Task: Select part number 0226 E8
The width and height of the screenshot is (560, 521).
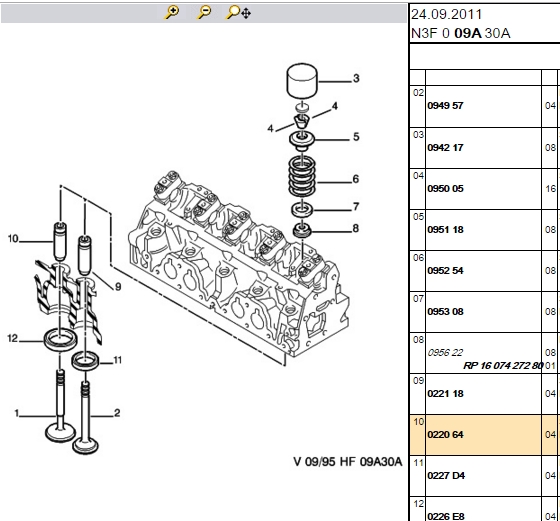Action: 446,516
